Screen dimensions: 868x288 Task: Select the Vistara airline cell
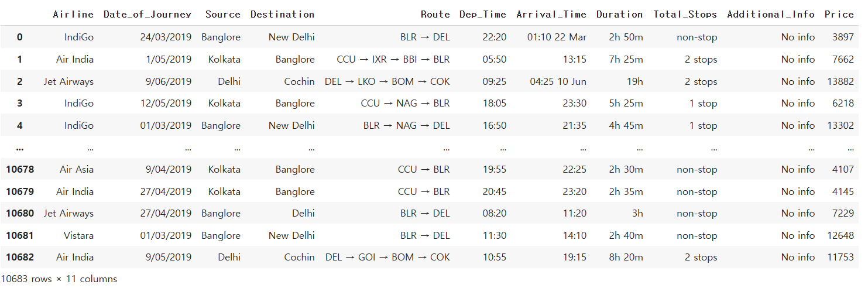coord(78,235)
